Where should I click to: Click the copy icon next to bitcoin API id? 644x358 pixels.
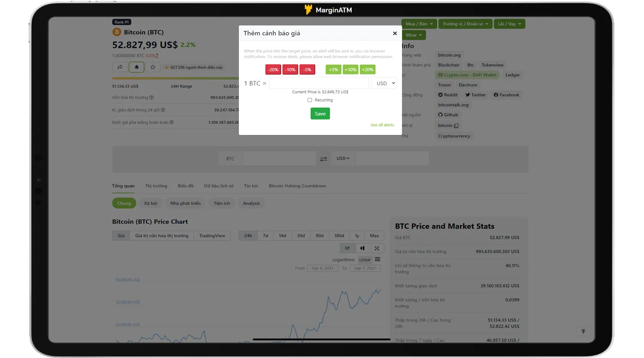(456, 126)
